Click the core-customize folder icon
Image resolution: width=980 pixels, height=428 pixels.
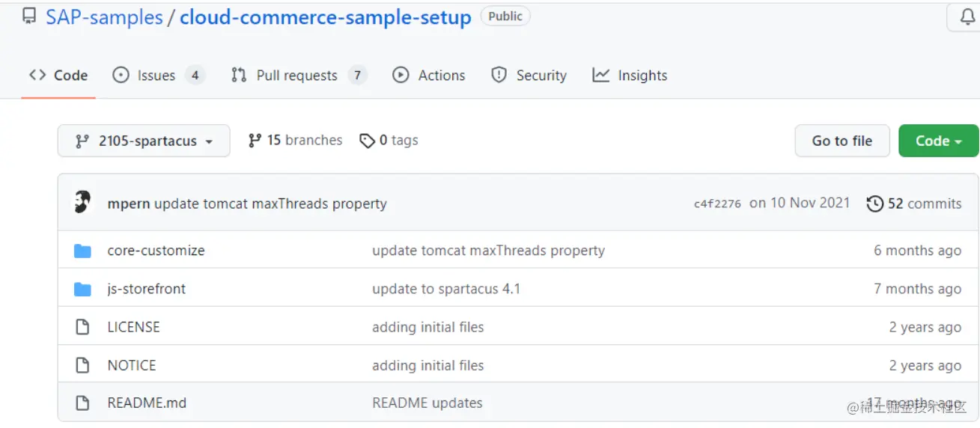tap(82, 251)
